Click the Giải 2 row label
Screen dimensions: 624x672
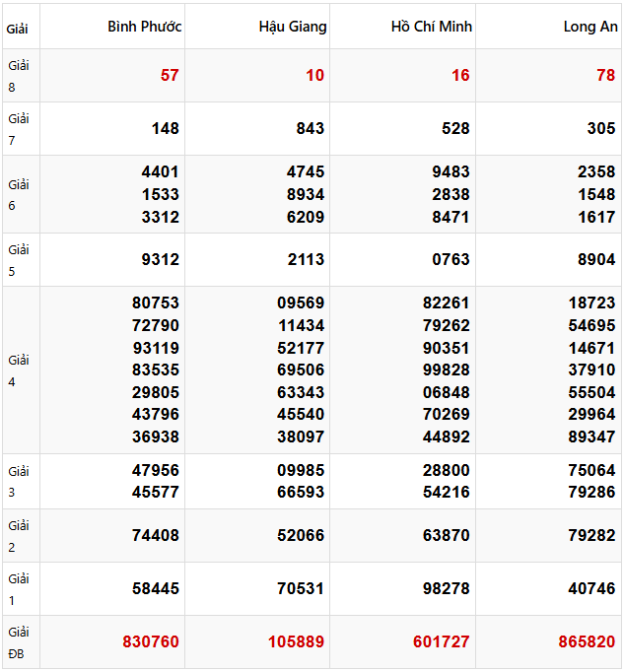click(x=19, y=536)
